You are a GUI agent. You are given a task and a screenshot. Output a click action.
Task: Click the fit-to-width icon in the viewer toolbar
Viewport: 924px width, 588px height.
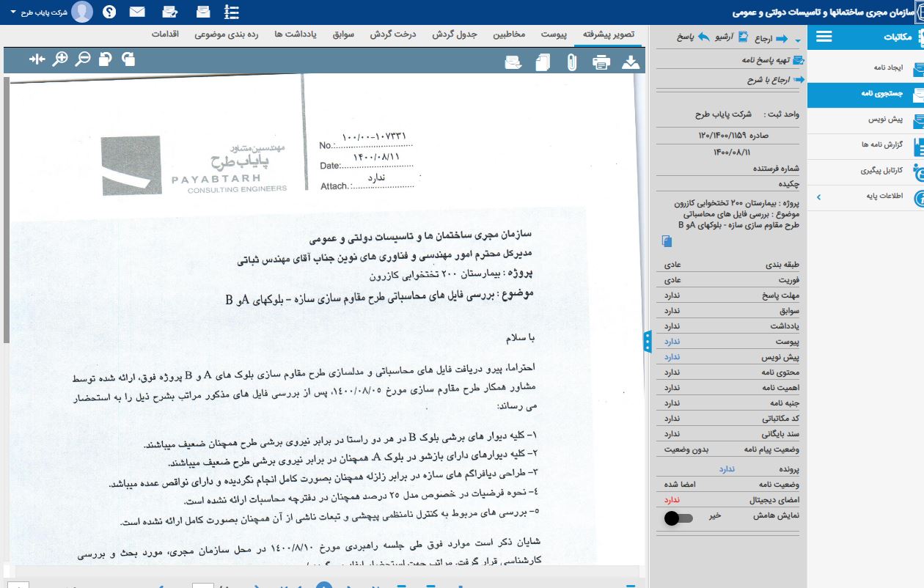click(x=37, y=59)
